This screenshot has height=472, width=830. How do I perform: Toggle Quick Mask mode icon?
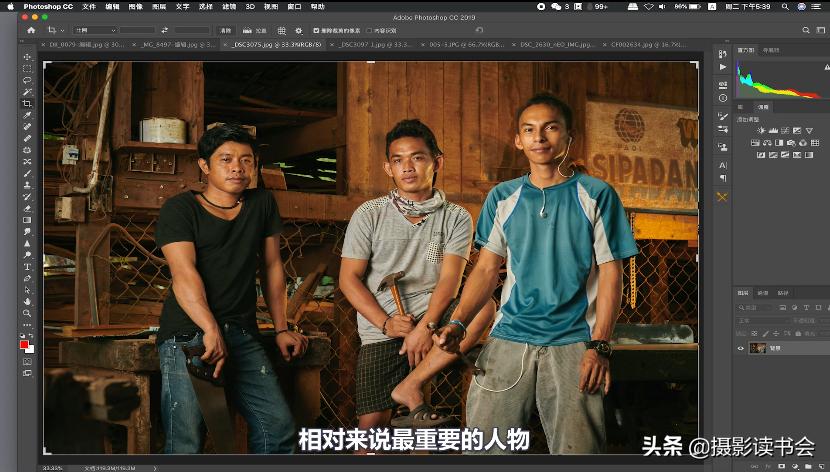click(x=27, y=362)
